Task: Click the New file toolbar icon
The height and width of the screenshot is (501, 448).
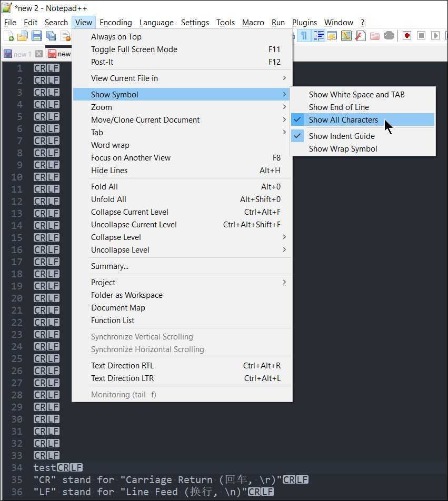Action: (x=8, y=36)
